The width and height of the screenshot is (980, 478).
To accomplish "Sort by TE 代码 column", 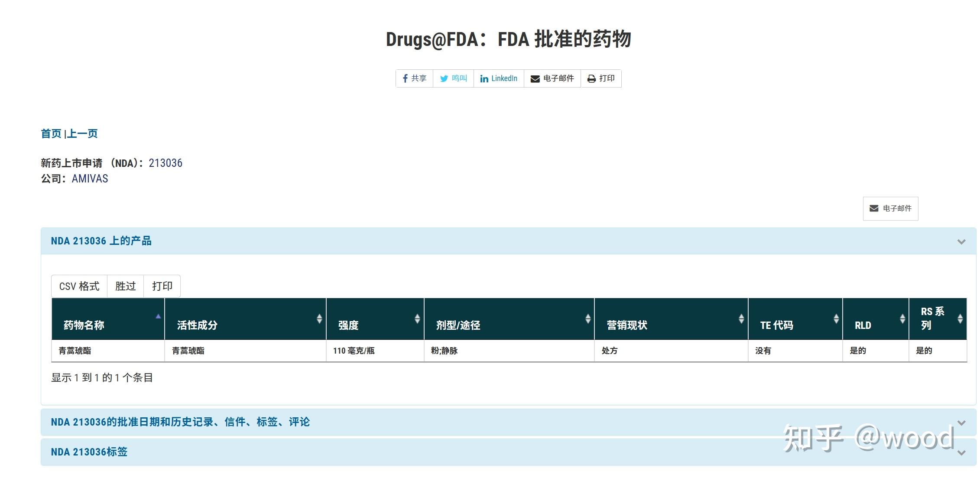I will 795,319.
